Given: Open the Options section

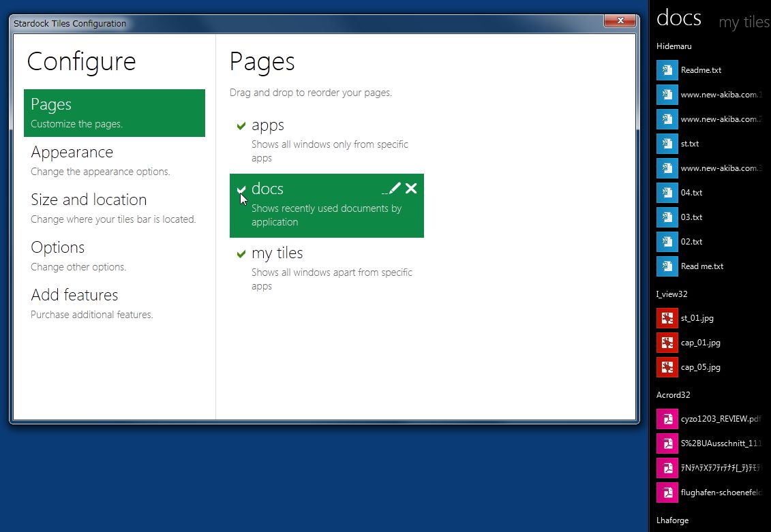Looking at the screenshot, I should pos(114,256).
